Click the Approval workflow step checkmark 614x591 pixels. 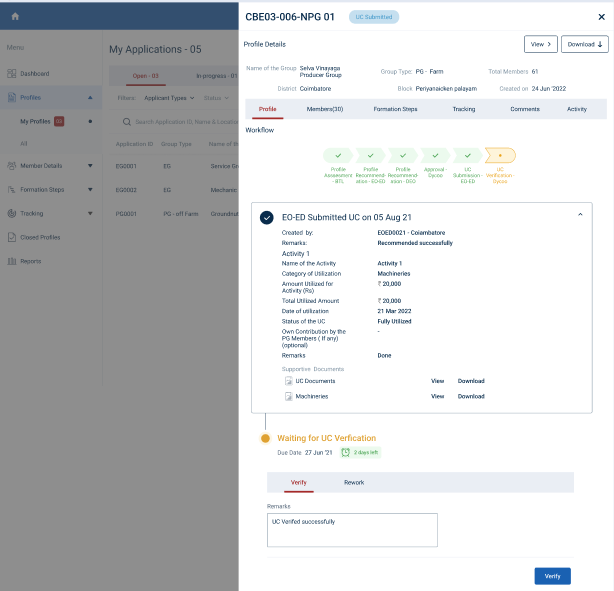(x=435, y=155)
